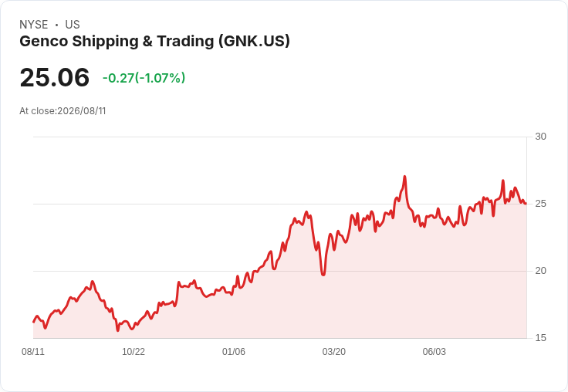Select the 03/20 x-axis date label

tap(334, 352)
